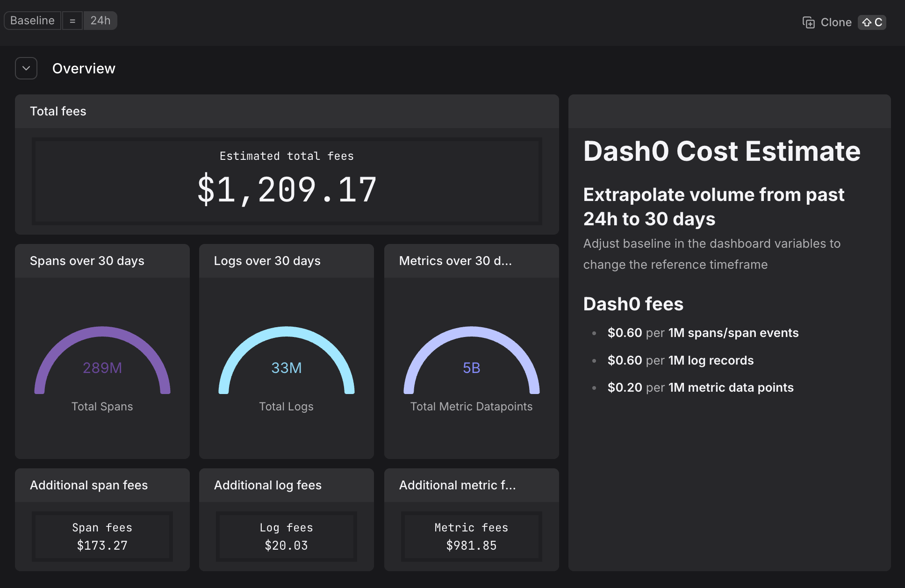Click Spans over 30 days panel header
Screen dimensions: 905x588
click(x=87, y=261)
